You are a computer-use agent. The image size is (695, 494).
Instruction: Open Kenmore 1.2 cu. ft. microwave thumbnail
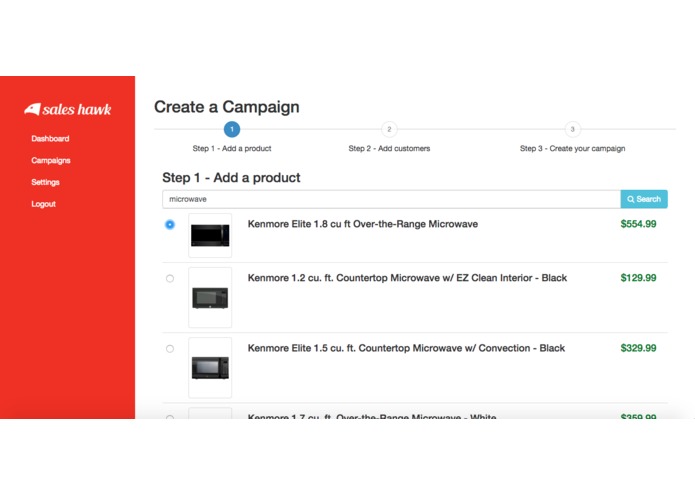(210, 297)
